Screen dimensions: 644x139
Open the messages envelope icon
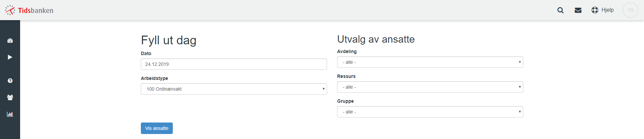[578, 10]
